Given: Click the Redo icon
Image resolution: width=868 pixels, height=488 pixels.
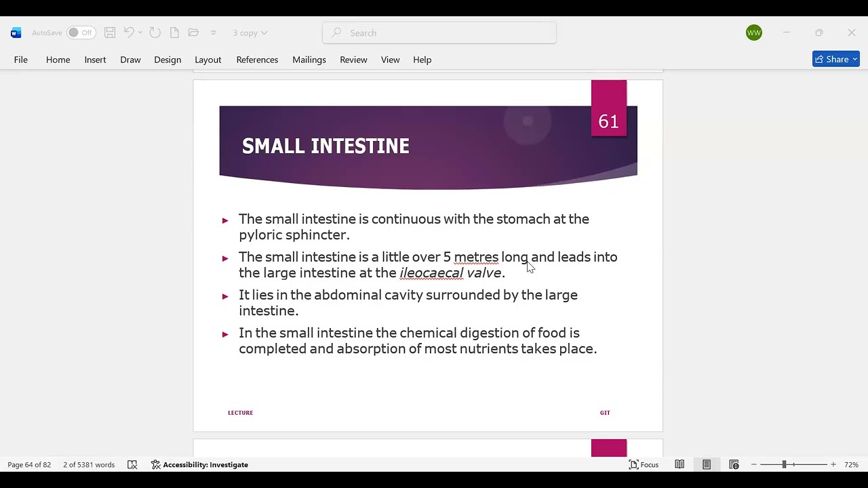Looking at the screenshot, I should 155,33.
